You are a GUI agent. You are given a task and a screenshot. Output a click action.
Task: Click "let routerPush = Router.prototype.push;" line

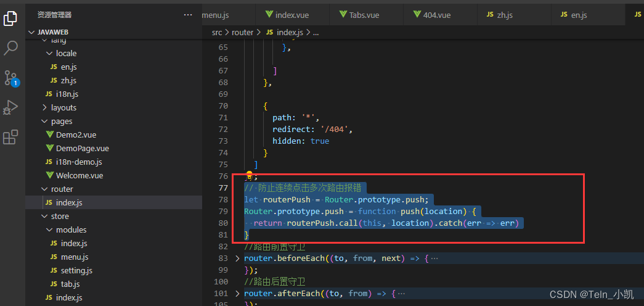tap(336, 200)
